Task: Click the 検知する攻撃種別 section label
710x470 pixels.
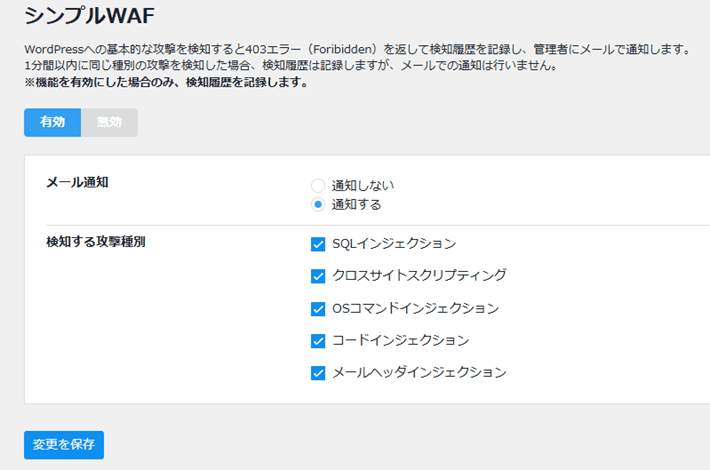Action: coord(96,242)
